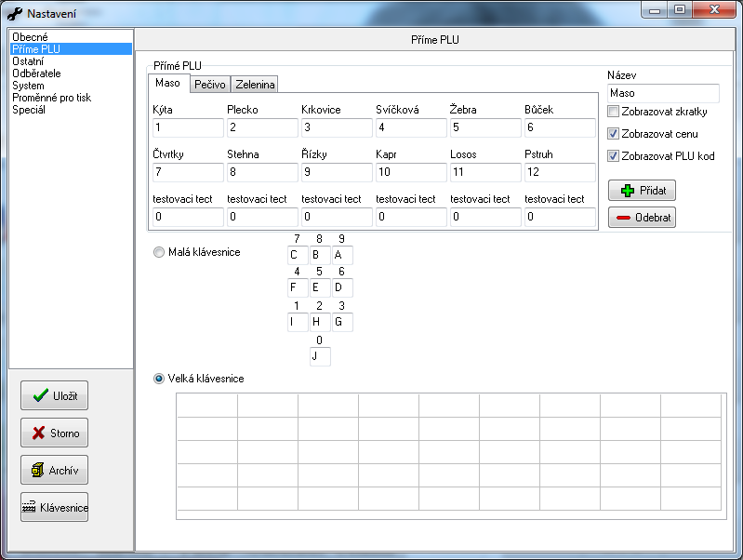Click the green plus Přidat button
Viewport: 743px width, 560px height.
pos(642,190)
